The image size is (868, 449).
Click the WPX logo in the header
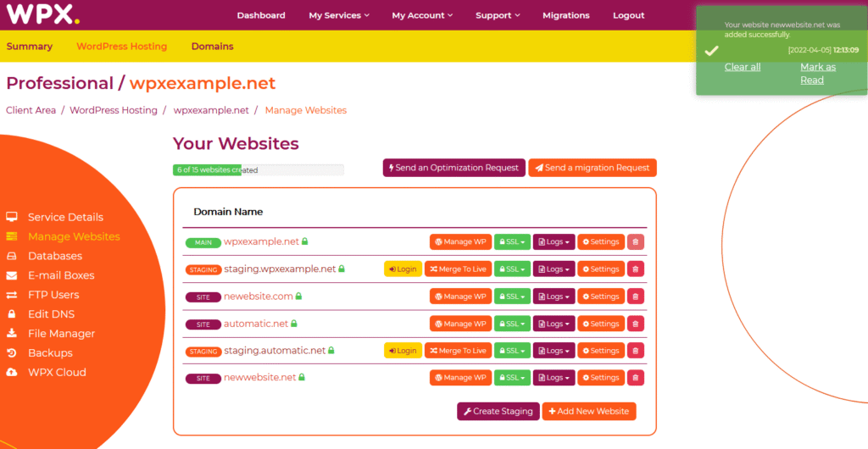(x=44, y=15)
